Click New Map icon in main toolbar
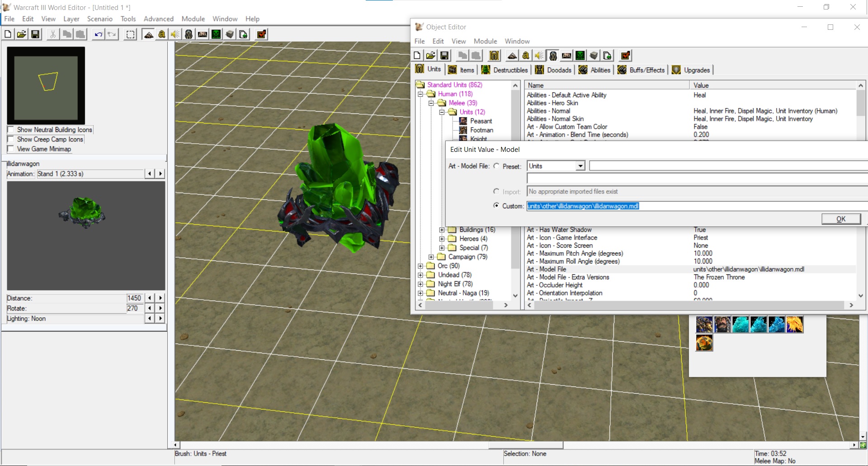 8,34
